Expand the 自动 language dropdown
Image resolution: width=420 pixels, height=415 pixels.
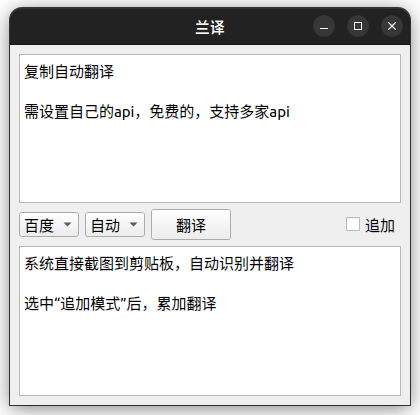pos(115,225)
